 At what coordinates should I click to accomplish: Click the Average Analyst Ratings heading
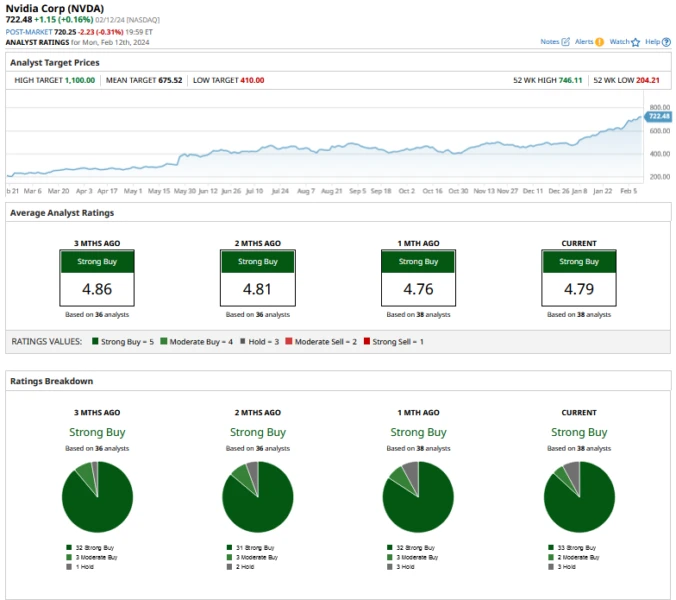click(x=62, y=212)
